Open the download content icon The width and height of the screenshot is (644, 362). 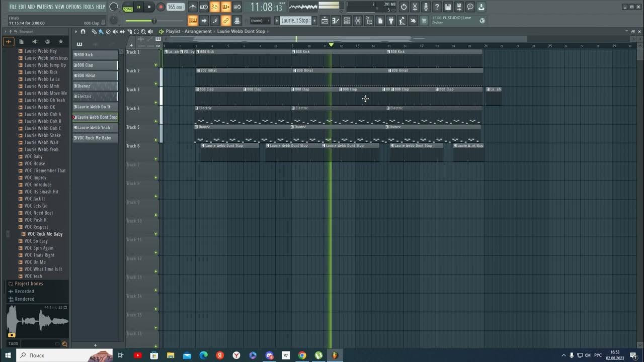481,7
